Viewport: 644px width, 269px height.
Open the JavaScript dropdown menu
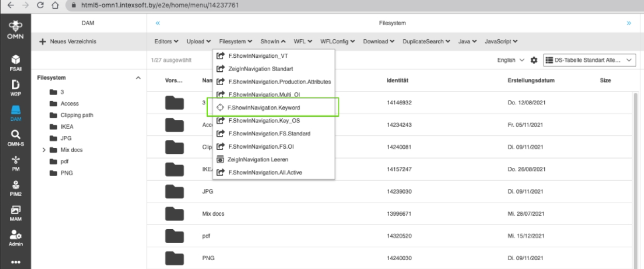[501, 41]
